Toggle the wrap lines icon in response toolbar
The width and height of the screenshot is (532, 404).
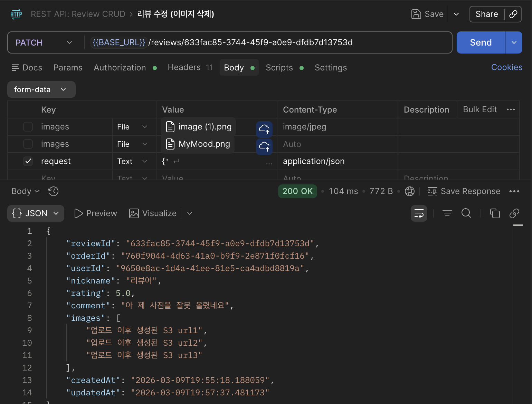(x=419, y=213)
